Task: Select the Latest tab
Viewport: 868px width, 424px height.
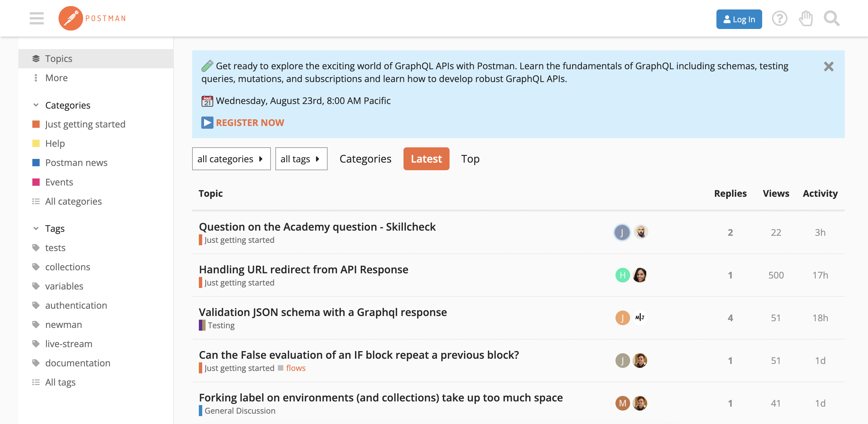Action: pos(426,159)
